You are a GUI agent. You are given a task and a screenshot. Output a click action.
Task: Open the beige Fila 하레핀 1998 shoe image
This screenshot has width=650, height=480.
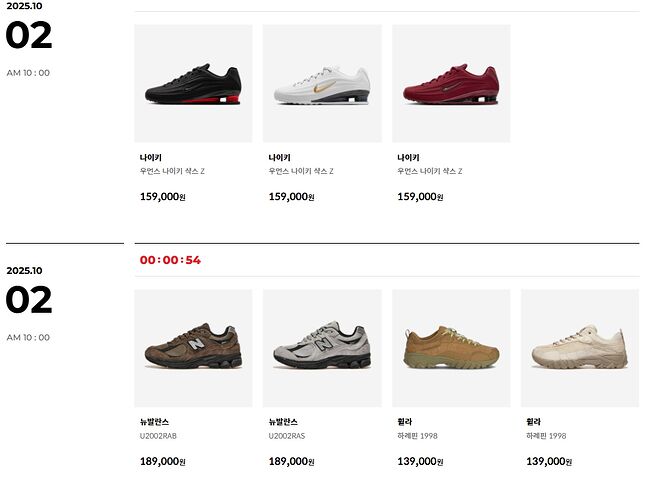coord(580,348)
